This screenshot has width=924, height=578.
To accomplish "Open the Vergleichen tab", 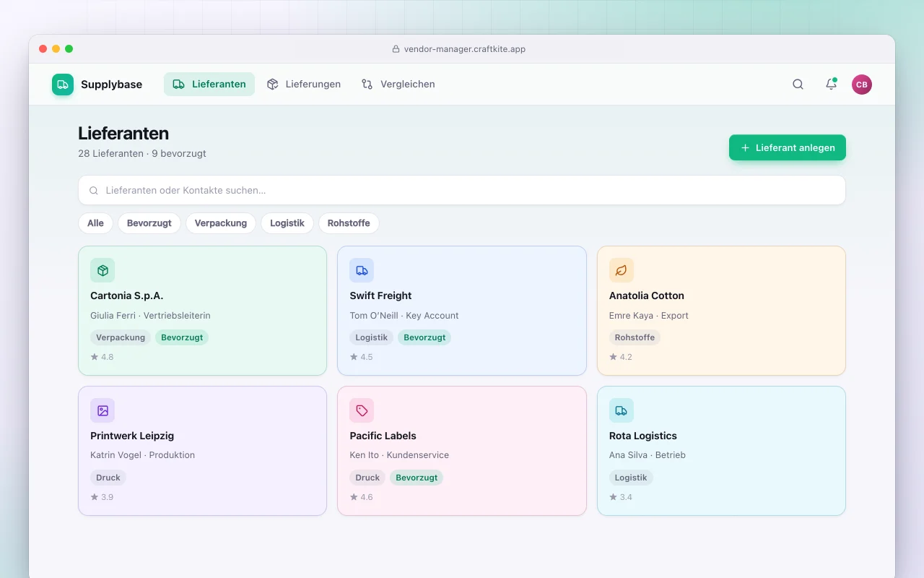I will pos(398,85).
